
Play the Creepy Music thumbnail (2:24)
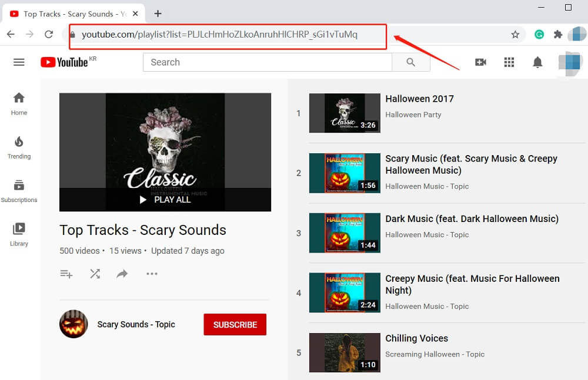(345, 292)
